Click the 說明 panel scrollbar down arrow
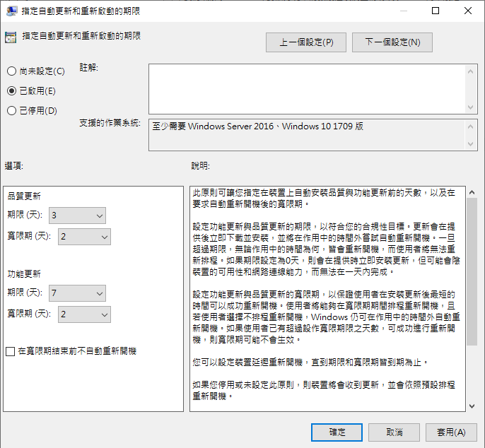The image size is (485, 448). pyautogui.click(x=472, y=406)
